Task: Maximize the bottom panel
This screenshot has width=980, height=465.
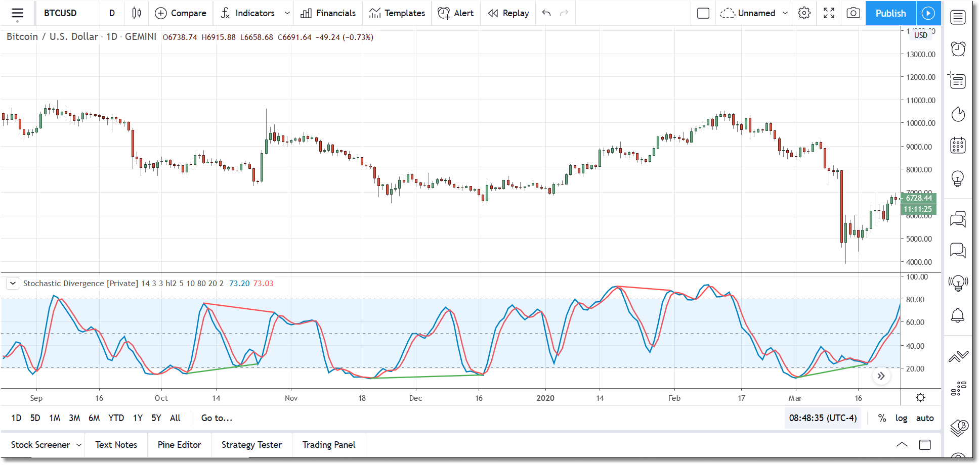Action: 925,445
